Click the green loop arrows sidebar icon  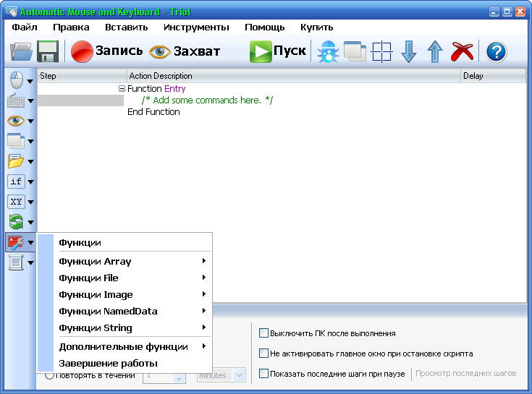[16, 222]
